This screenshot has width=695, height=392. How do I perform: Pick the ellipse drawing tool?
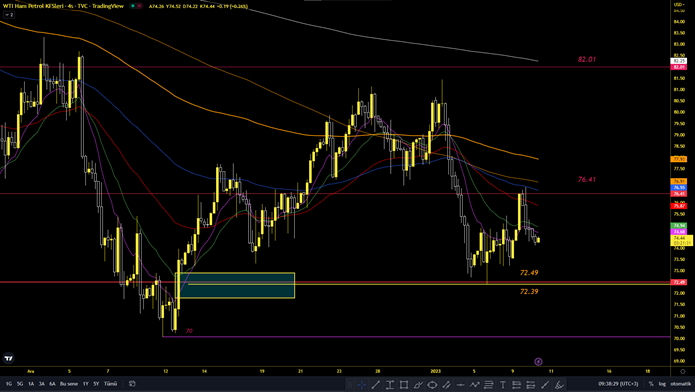coord(432,384)
